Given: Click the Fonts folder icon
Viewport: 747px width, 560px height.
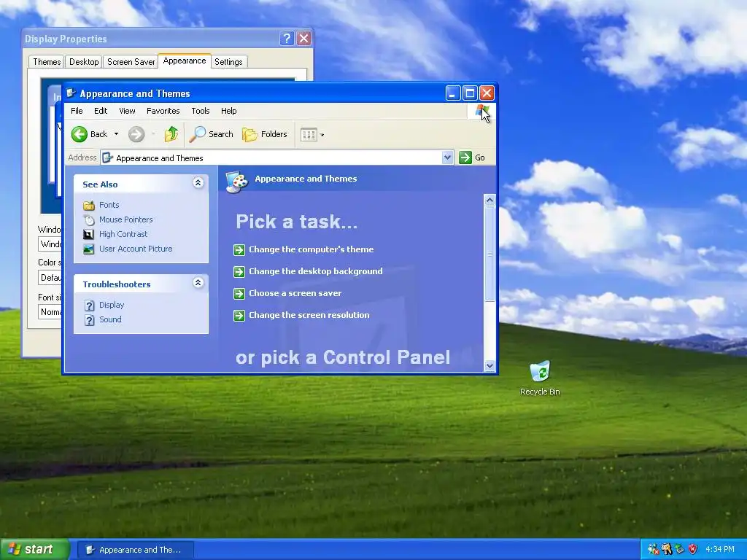Looking at the screenshot, I should pos(89,205).
